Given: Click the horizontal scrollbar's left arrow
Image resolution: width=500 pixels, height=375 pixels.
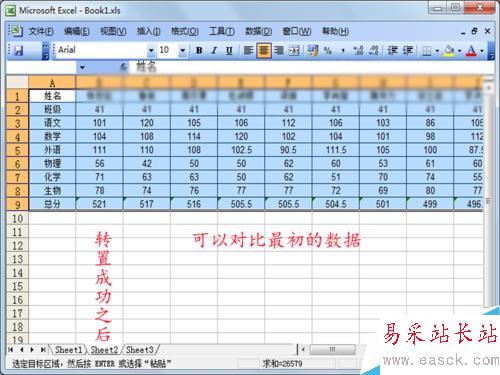Looking at the screenshot, I should click(x=303, y=350).
